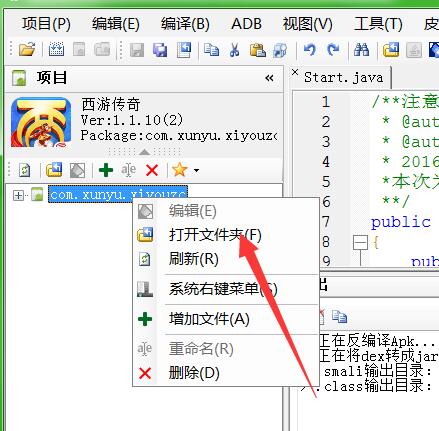The width and height of the screenshot is (439, 431).
Task: Click the star favorites icon
Action: click(180, 170)
